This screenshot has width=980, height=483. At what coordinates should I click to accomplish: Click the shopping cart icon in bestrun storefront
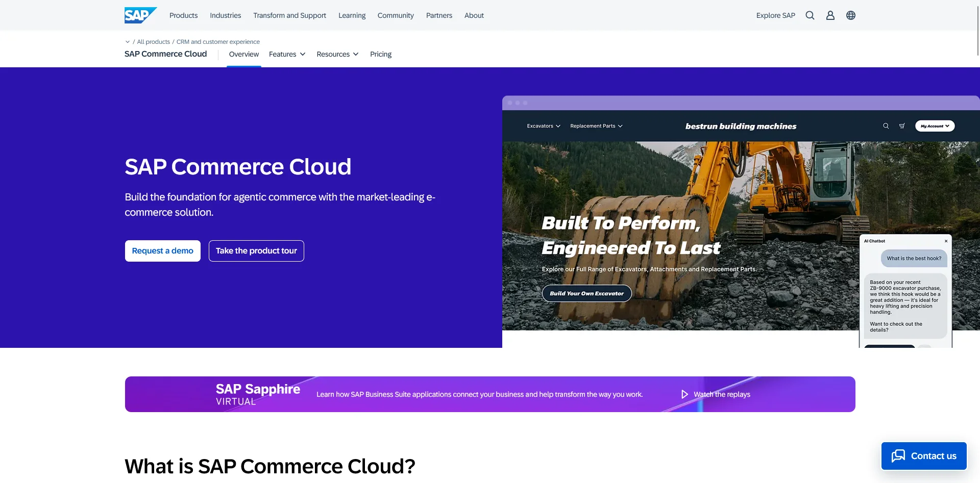point(902,126)
